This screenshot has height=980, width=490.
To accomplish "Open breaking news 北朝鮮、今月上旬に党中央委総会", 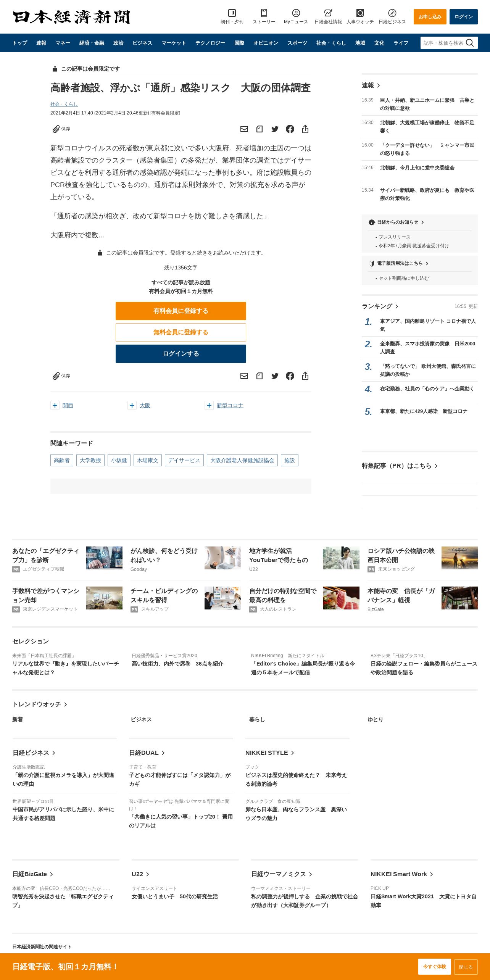I will click(x=417, y=168).
